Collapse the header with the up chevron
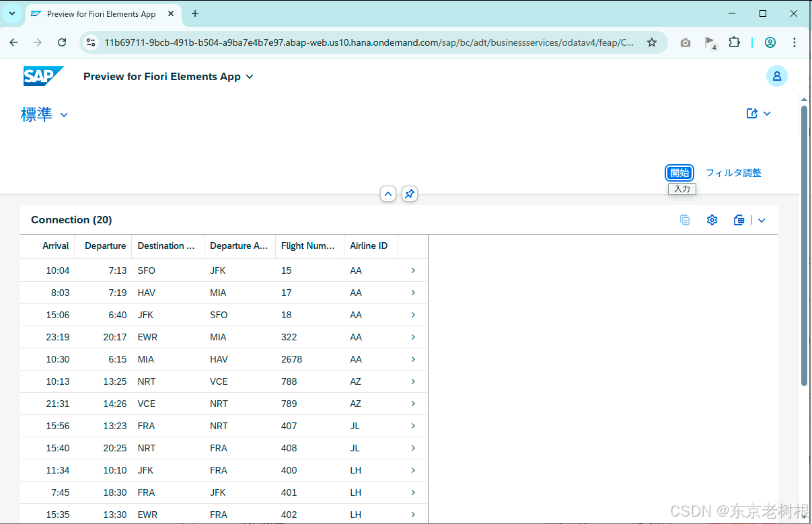This screenshot has height=524, width=812. click(x=388, y=194)
